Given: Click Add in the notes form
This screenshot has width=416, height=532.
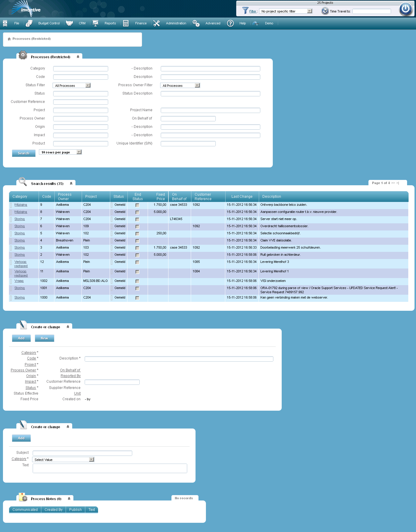Looking at the screenshot, I should click(x=21, y=438).
